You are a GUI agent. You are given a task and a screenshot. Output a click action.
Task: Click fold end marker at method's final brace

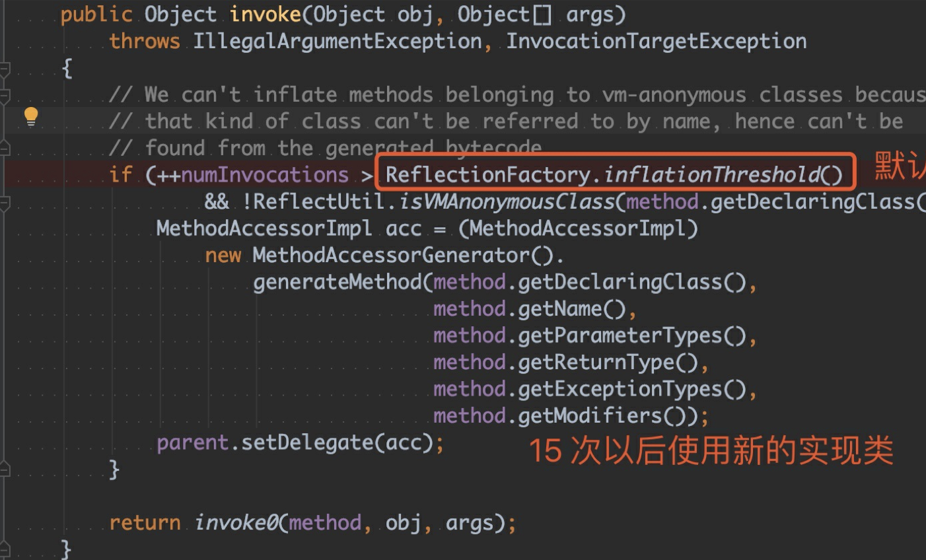tap(5, 548)
